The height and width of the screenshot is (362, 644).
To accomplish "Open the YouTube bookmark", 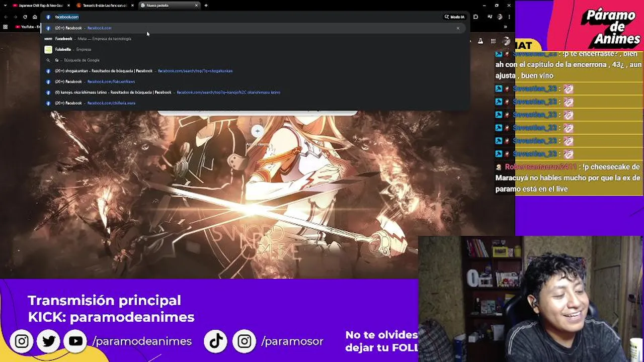I will 28,27.
